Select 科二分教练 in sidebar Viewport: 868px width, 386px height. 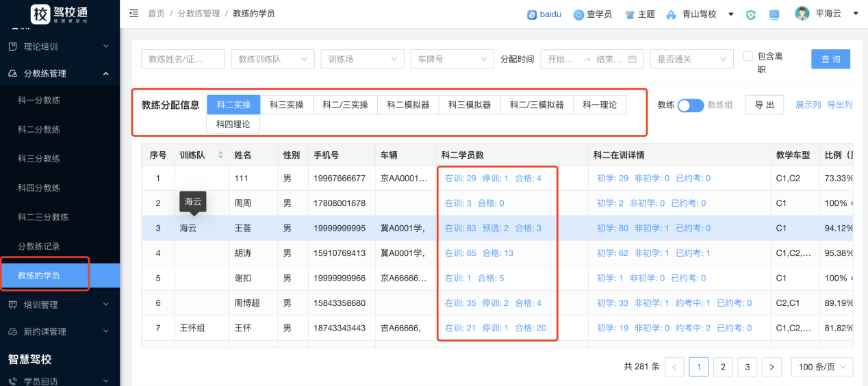39,129
